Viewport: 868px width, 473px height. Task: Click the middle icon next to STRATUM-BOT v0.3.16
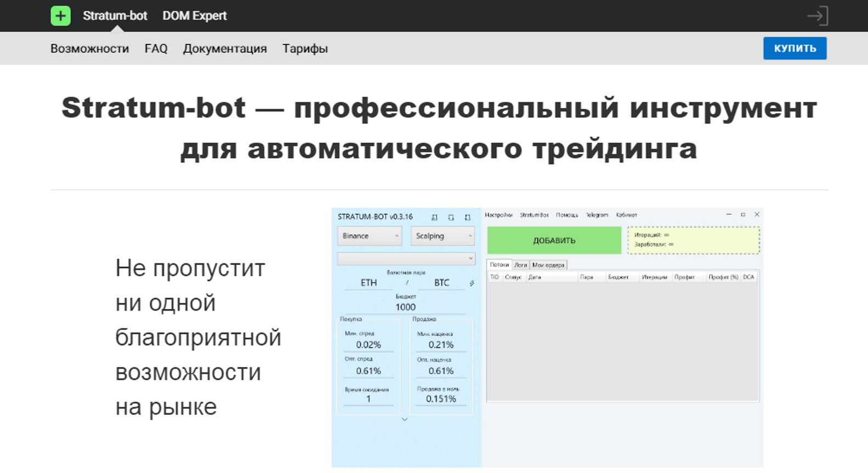pos(451,217)
